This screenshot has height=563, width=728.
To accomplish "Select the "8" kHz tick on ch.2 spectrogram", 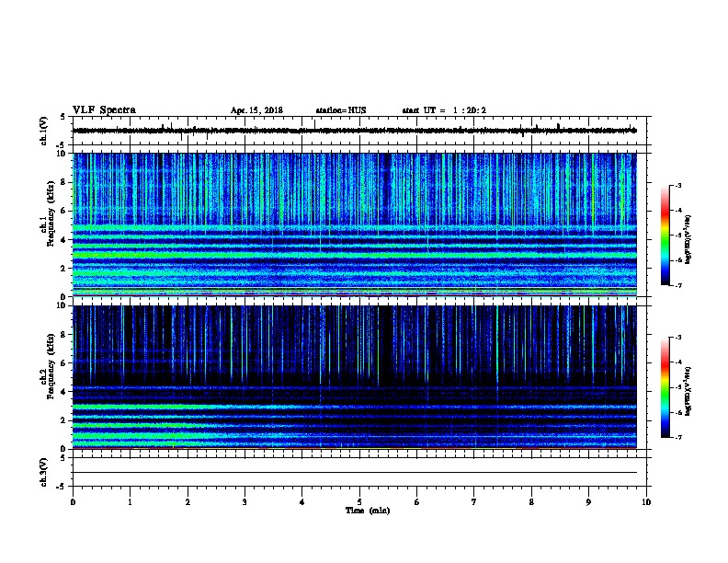I will tap(63, 335).
